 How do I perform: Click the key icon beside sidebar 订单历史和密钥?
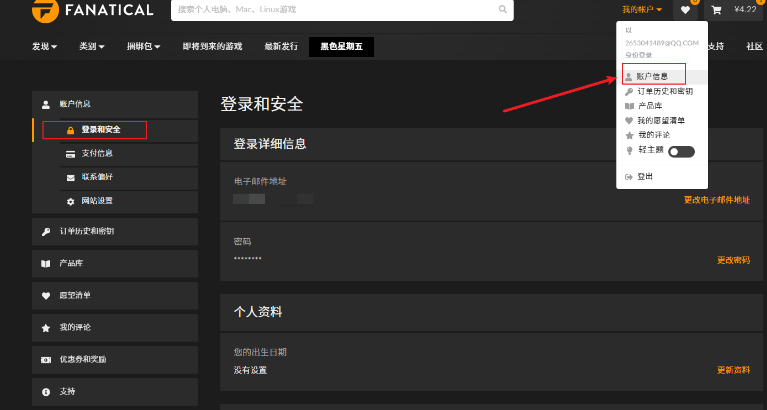coord(45,232)
